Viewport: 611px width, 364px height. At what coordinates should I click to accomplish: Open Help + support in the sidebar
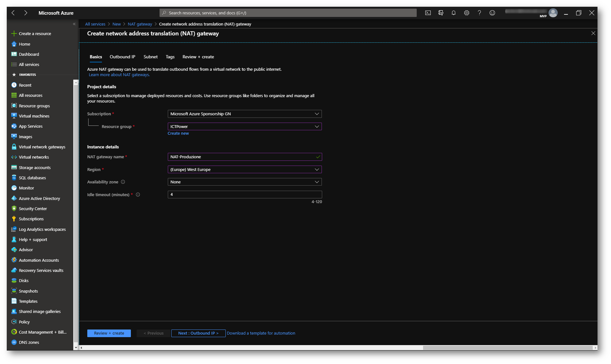coord(33,240)
